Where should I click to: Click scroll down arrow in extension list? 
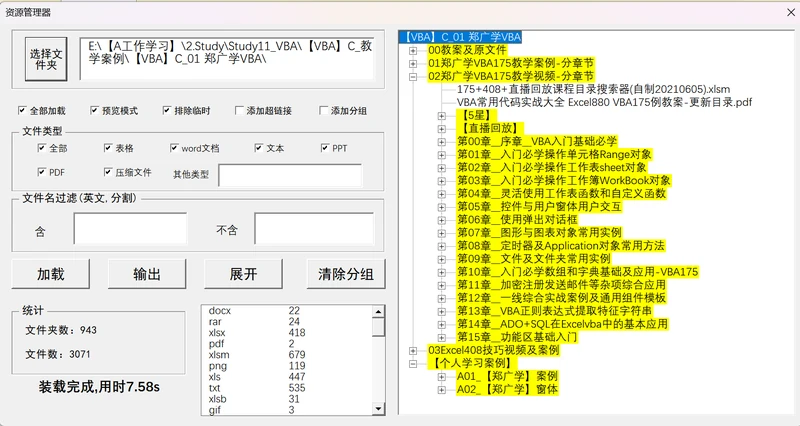(379, 408)
